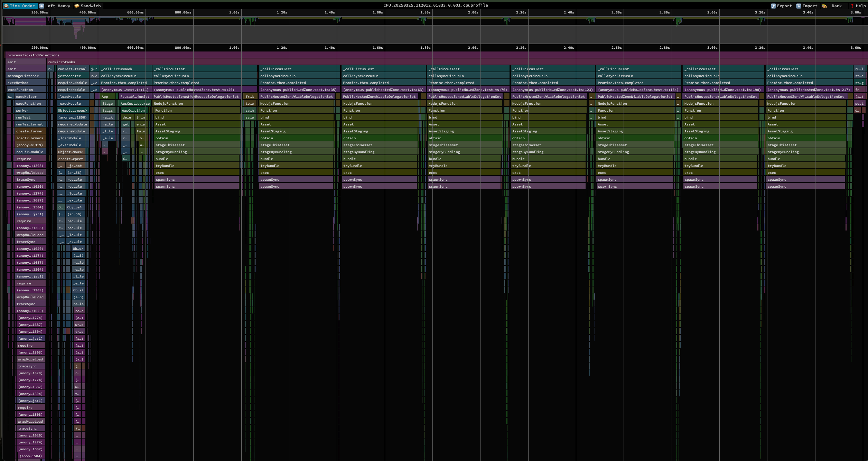Select the _callCircusHook frame
Viewport: 868px width, 461px height.
116,69
